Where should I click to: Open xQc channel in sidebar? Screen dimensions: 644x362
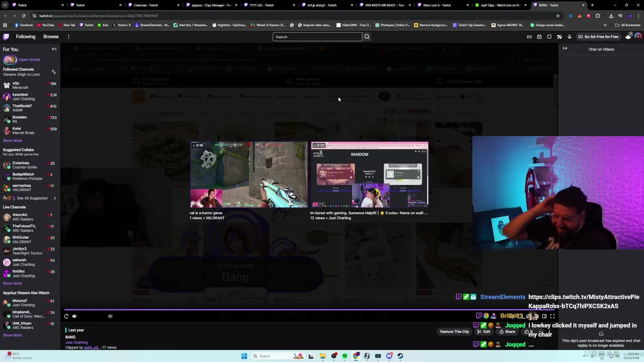point(30,85)
